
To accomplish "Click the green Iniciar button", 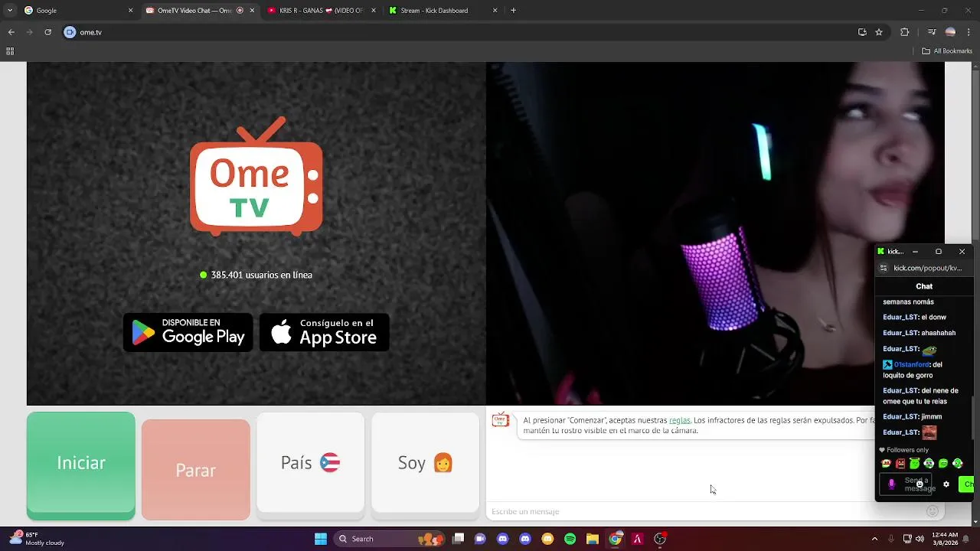I will tap(81, 465).
